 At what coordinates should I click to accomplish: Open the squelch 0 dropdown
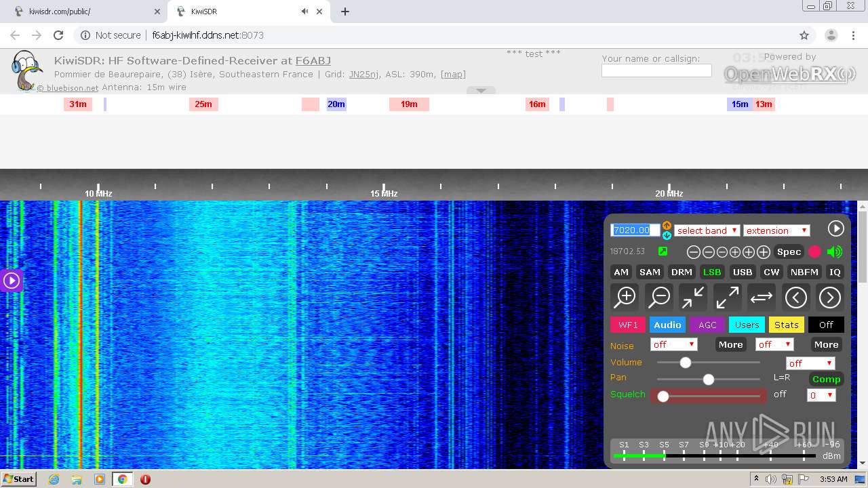(x=821, y=395)
